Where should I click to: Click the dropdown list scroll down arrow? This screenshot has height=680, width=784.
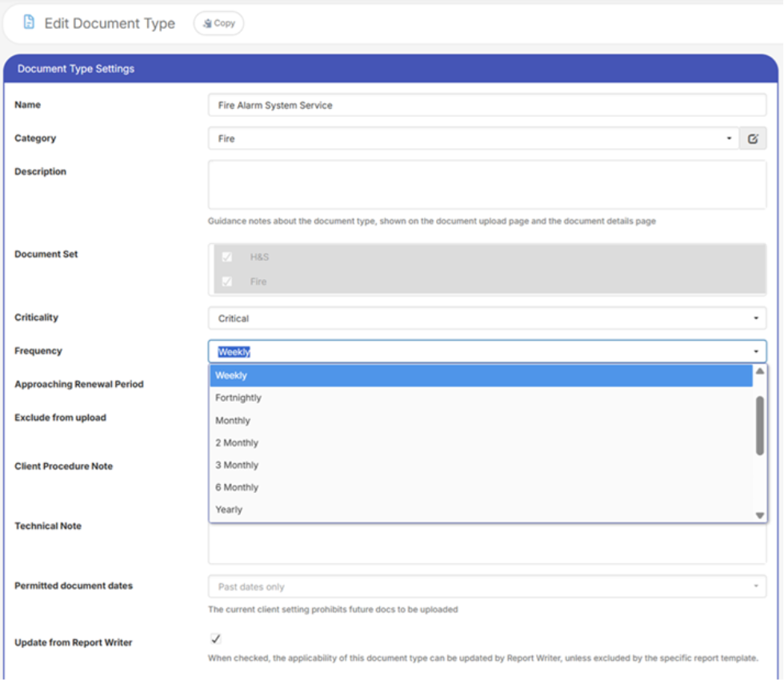coord(759,515)
